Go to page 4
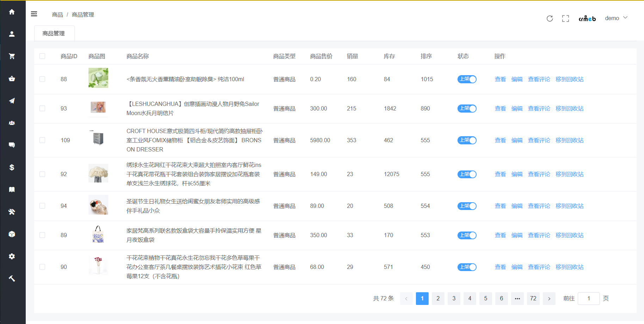This screenshot has width=644, height=324. pyautogui.click(x=470, y=298)
